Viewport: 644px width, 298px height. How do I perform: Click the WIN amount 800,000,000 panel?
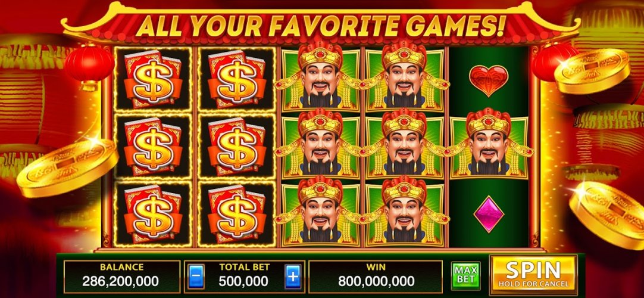(376, 276)
